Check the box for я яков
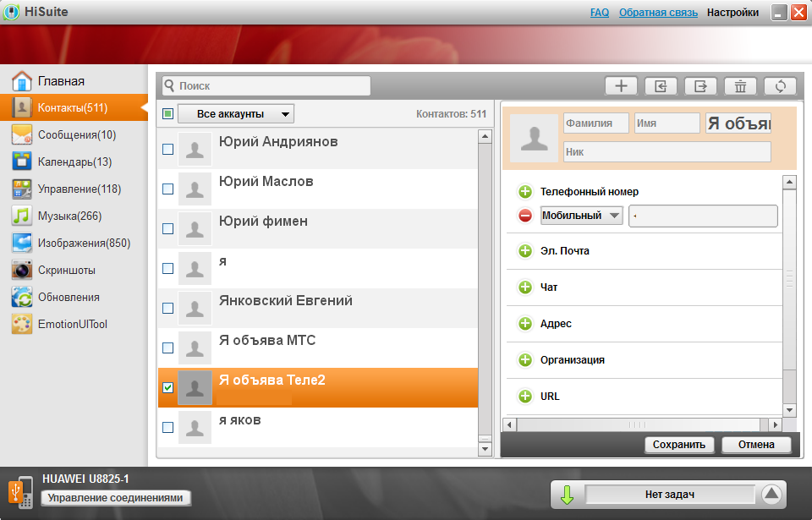The height and width of the screenshot is (520, 812). pos(167,427)
